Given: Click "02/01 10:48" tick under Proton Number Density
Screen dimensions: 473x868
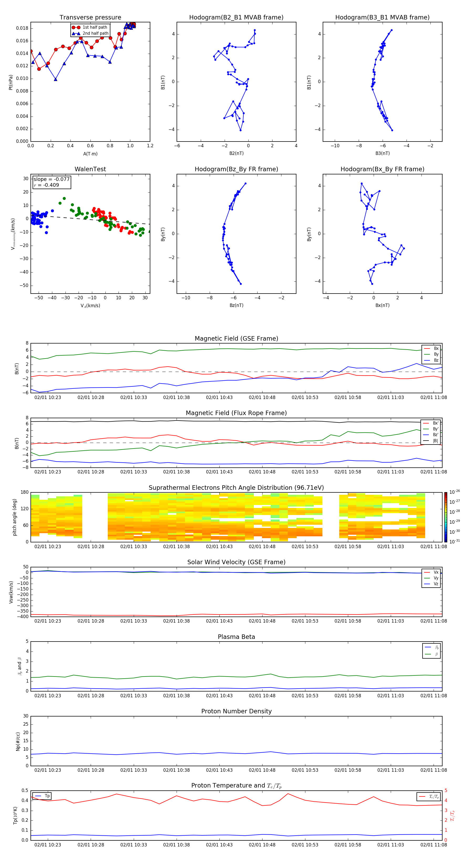Looking at the screenshot, I should (262, 770).
